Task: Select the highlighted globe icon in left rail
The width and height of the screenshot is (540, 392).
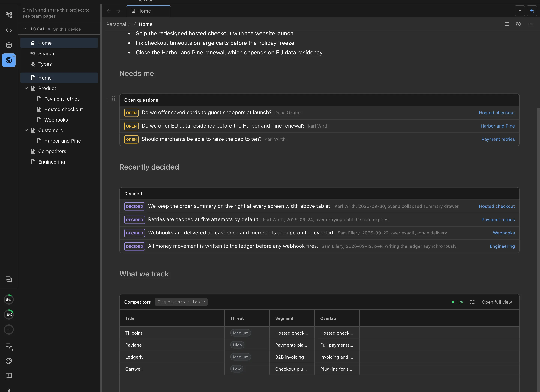Action: click(x=9, y=60)
